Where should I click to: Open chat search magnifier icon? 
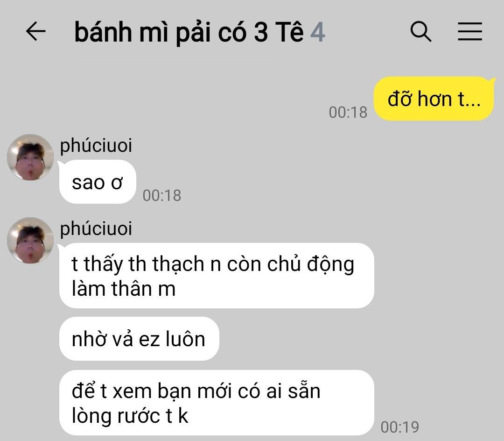click(x=421, y=31)
